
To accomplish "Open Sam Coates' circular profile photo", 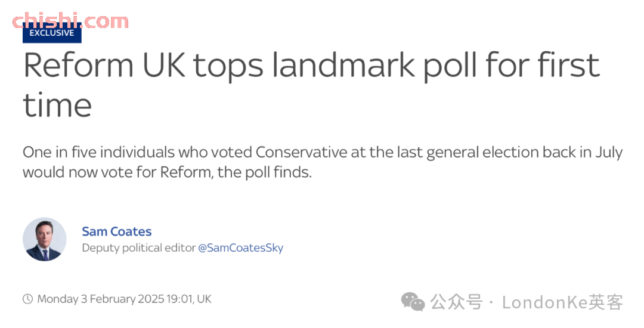I will tap(44, 239).
